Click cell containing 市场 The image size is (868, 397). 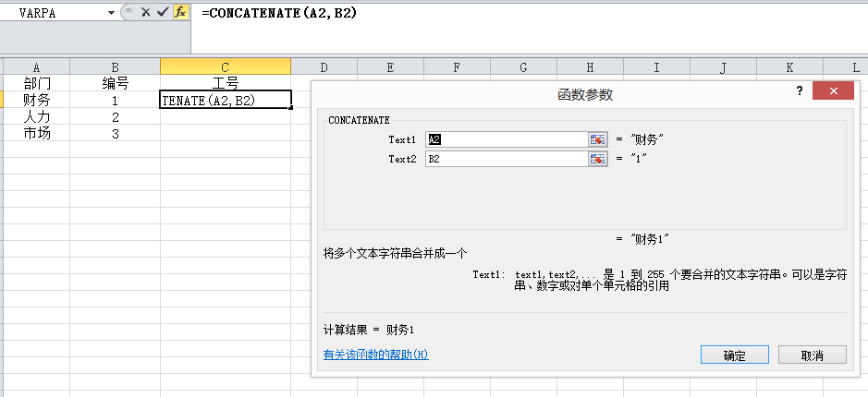point(37,133)
